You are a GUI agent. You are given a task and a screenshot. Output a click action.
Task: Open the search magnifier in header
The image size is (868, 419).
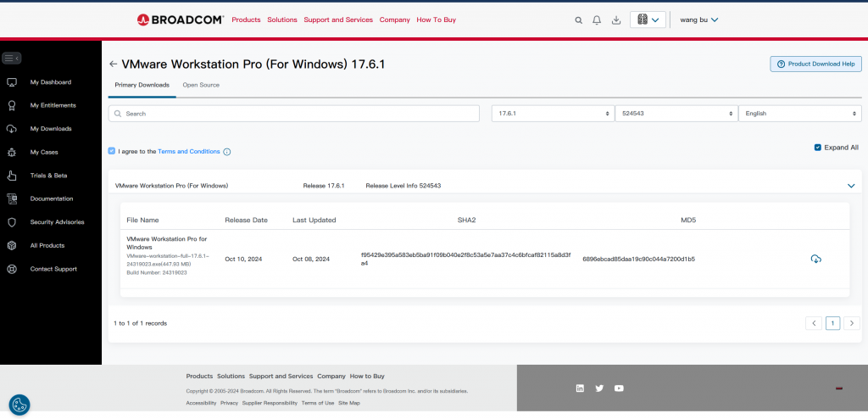point(578,20)
